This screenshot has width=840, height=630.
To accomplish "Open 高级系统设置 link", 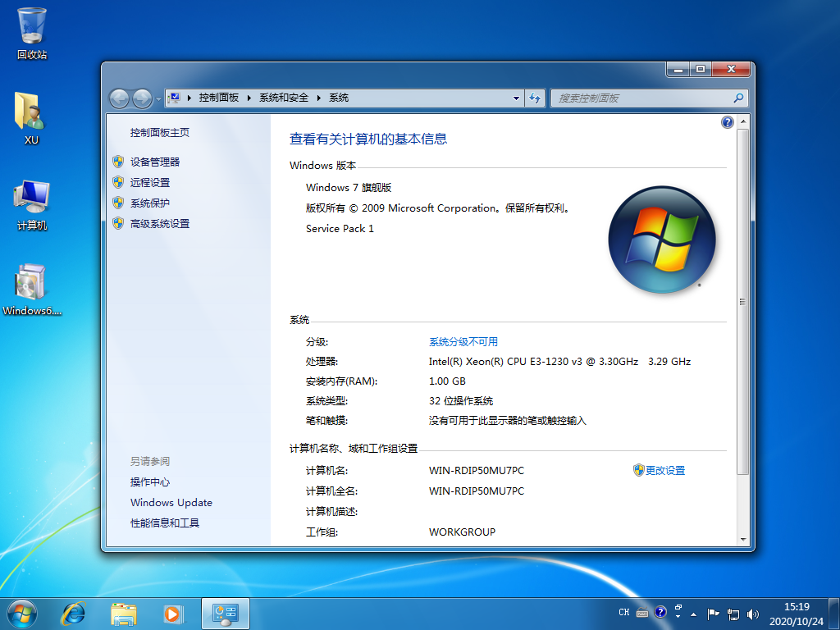I will click(x=160, y=223).
